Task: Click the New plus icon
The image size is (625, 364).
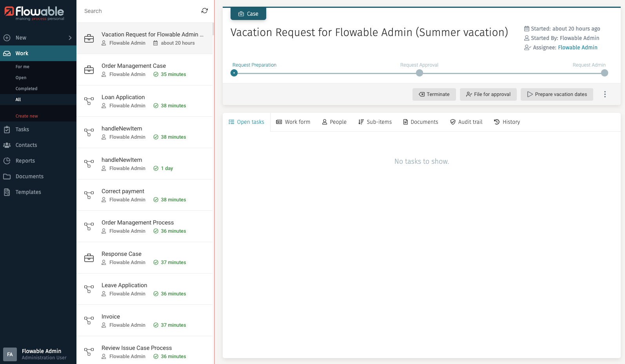Action: coord(7,38)
